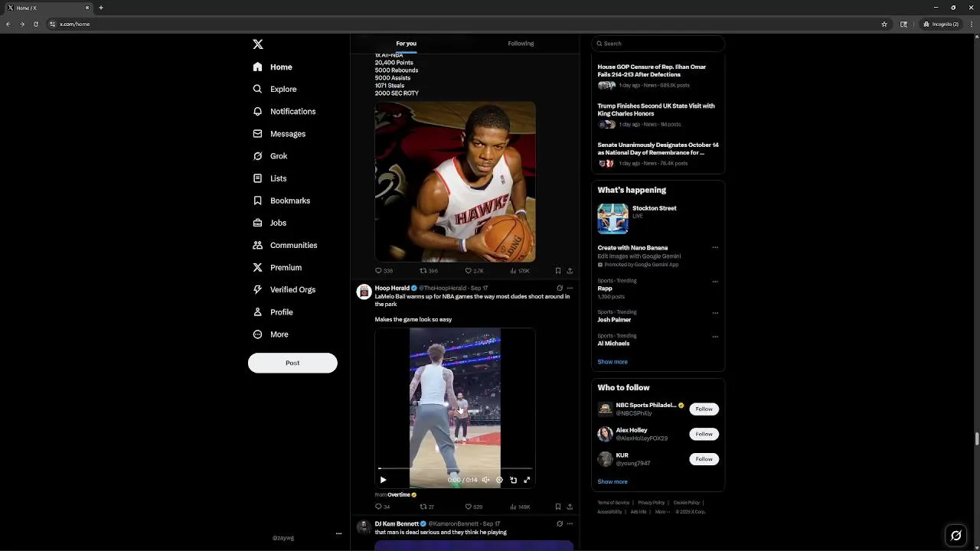The height and width of the screenshot is (551, 980).
Task: Open more options on DJ Kam Bennett post
Action: pos(570,524)
